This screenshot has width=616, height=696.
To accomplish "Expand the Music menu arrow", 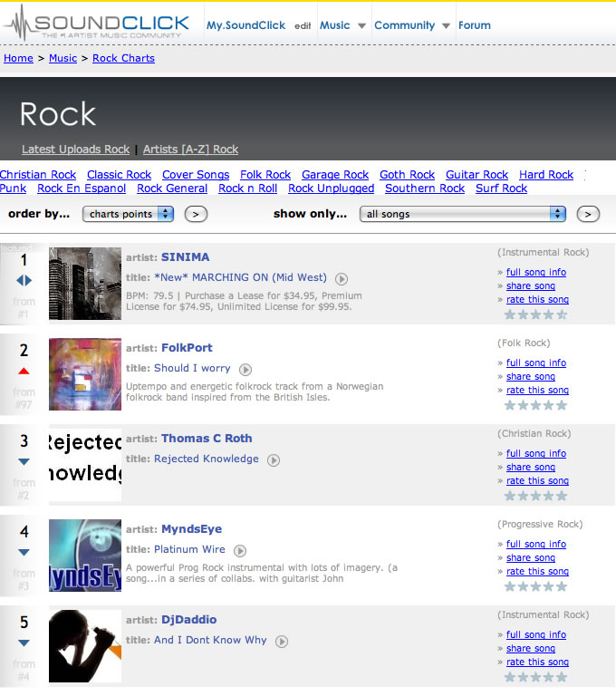I will pos(361,25).
